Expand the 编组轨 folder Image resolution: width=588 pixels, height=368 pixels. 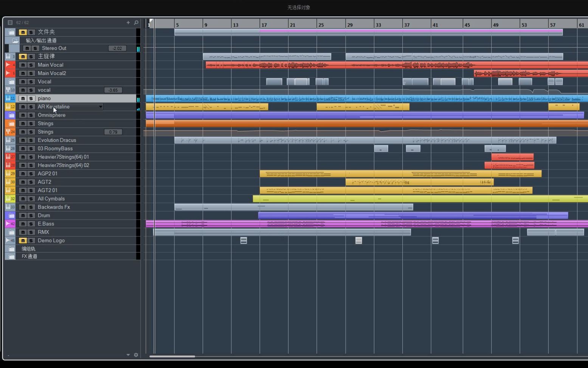[11, 249]
